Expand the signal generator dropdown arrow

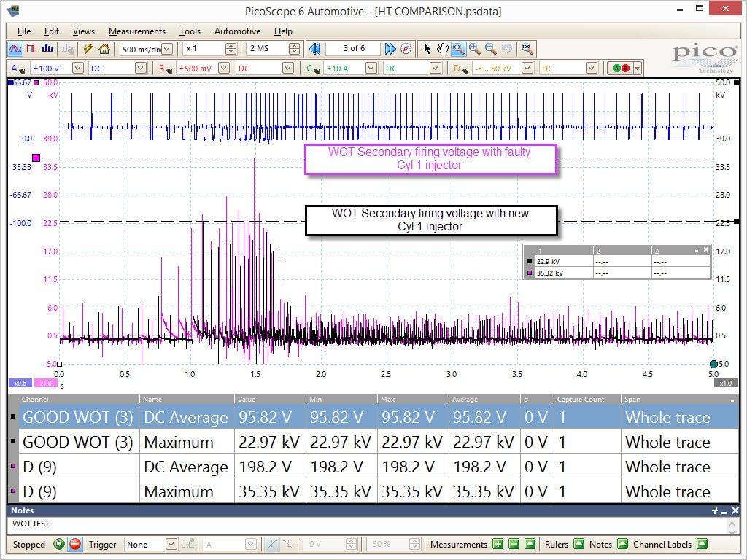pos(636,69)
